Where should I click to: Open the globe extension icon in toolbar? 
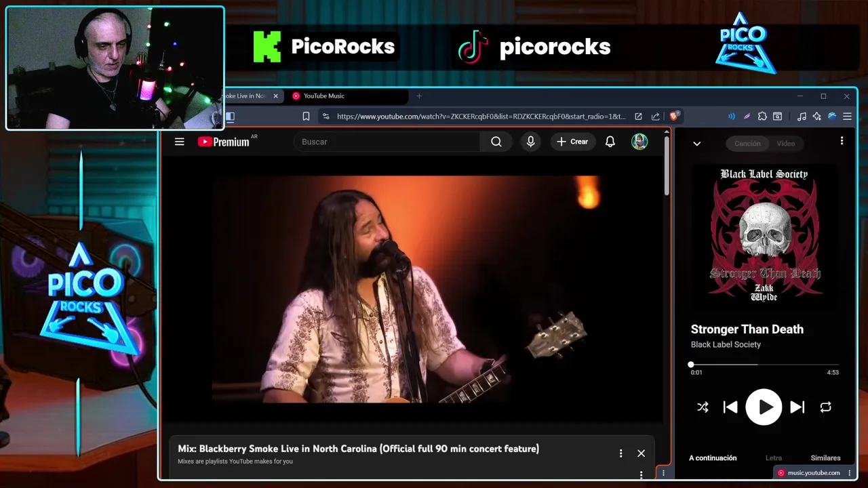[832, 117]
